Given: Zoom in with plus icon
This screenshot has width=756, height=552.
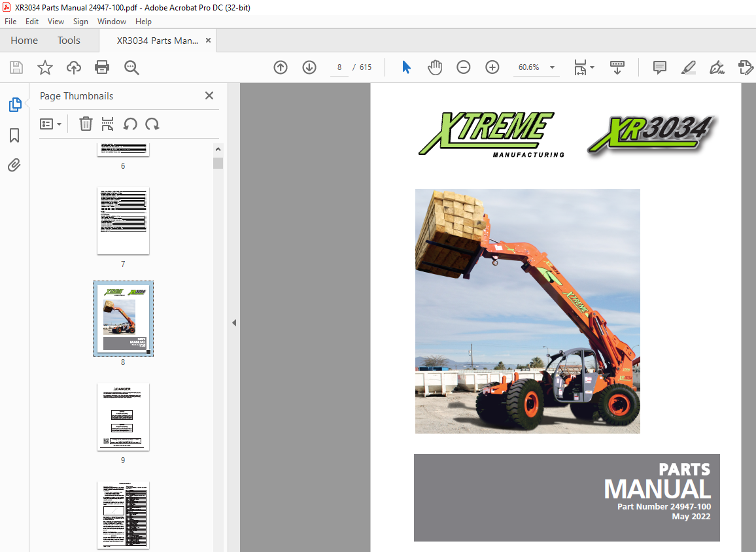Looking at the screenshot, I should pos(492,67).
